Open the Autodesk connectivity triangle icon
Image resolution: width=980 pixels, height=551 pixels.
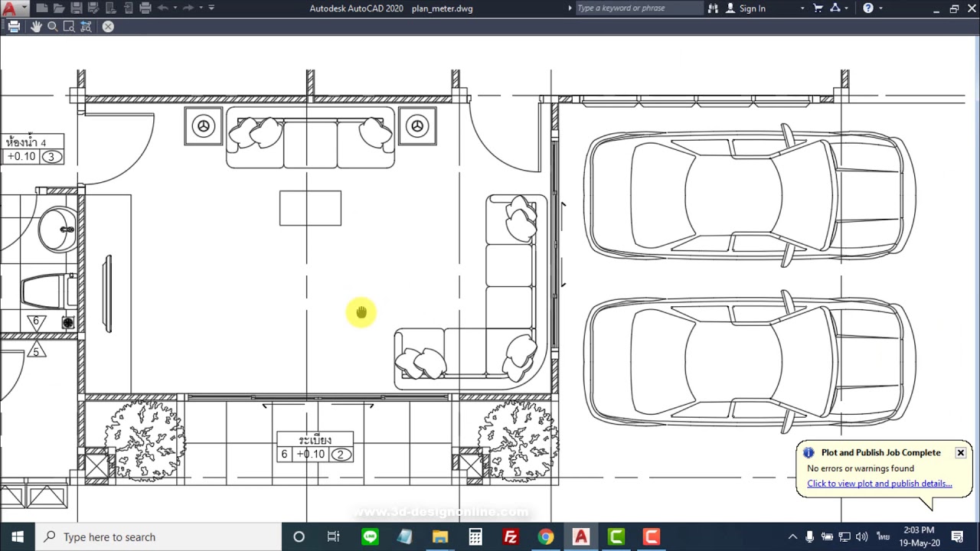[x=835, y=8]
